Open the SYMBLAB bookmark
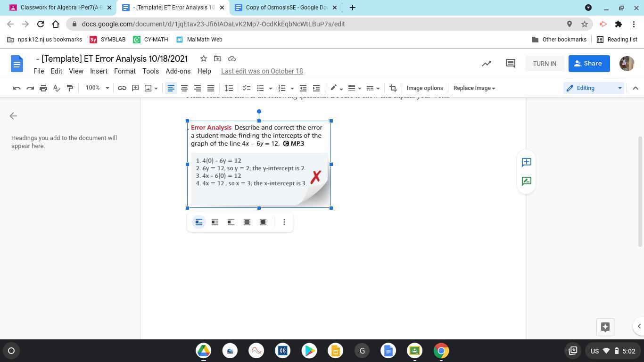This screenshot has width=644, height=362. pyautogui.click(x=107, y=40)
